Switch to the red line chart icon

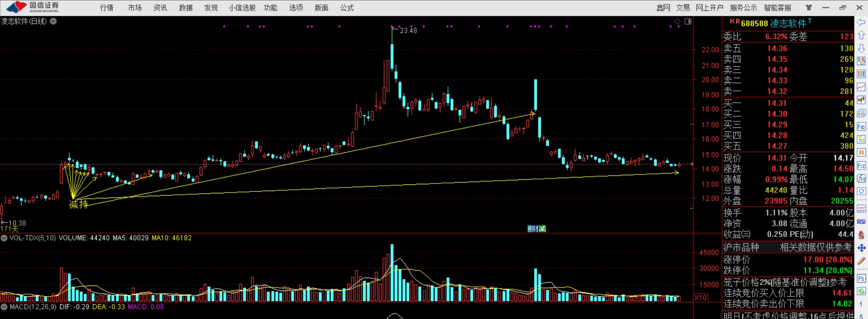pyautogui.click(x=861, y=87)
